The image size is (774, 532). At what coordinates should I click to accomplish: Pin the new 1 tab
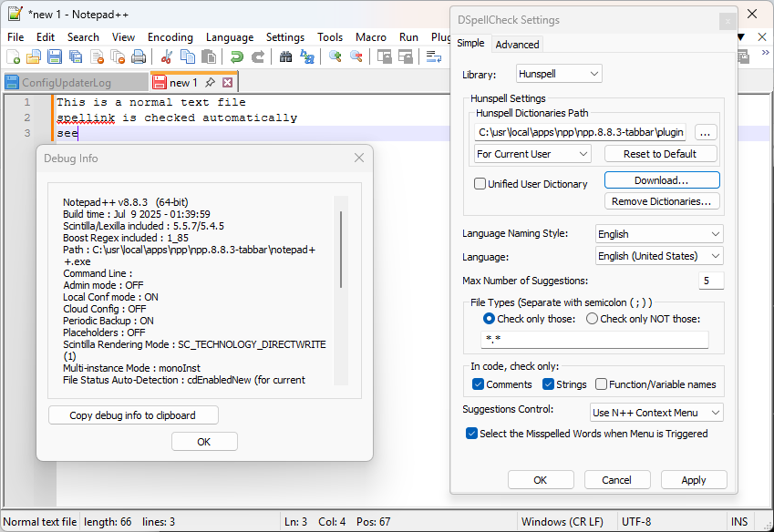(x=211, y=82)
